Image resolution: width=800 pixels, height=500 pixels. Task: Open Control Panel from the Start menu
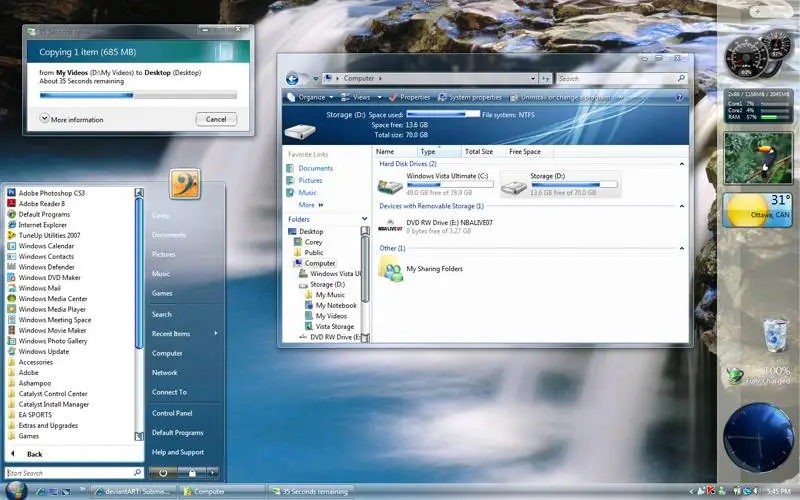pyautogui.click(x=172, y=413)
